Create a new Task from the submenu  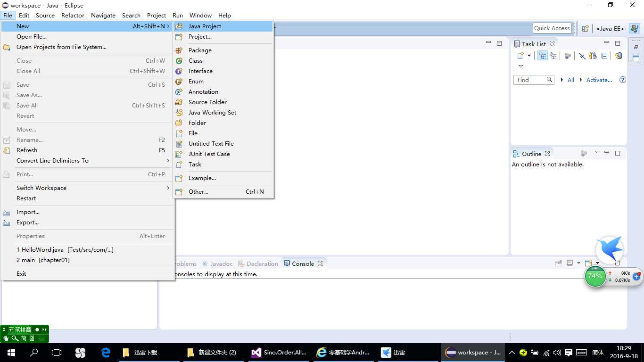tap(223, 165)
